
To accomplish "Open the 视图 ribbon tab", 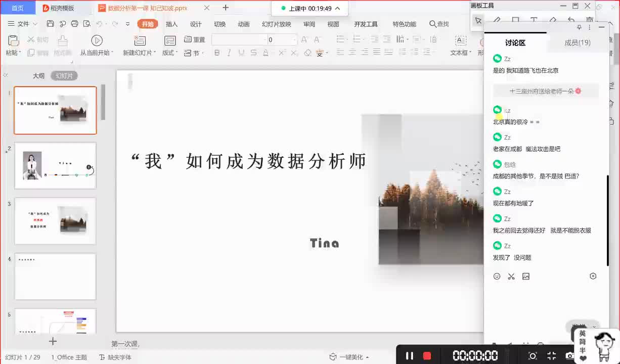I will (333, 24).
